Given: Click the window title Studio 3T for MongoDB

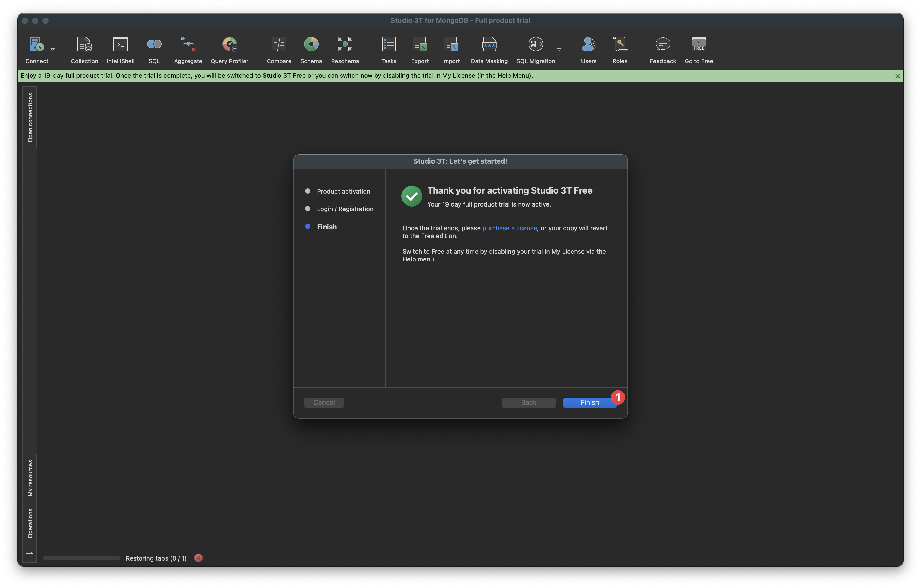Looking at the screenshot, I should (460, 20).
